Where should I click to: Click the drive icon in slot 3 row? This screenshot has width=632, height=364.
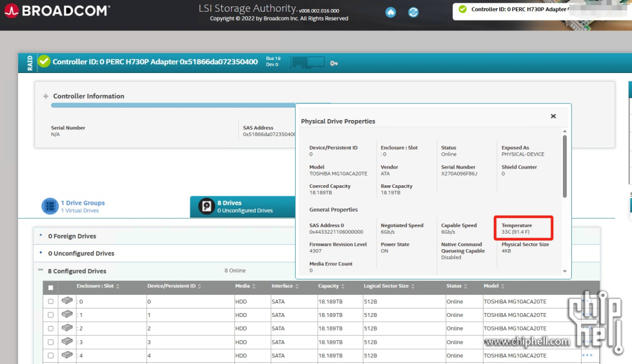coord(67,341)
